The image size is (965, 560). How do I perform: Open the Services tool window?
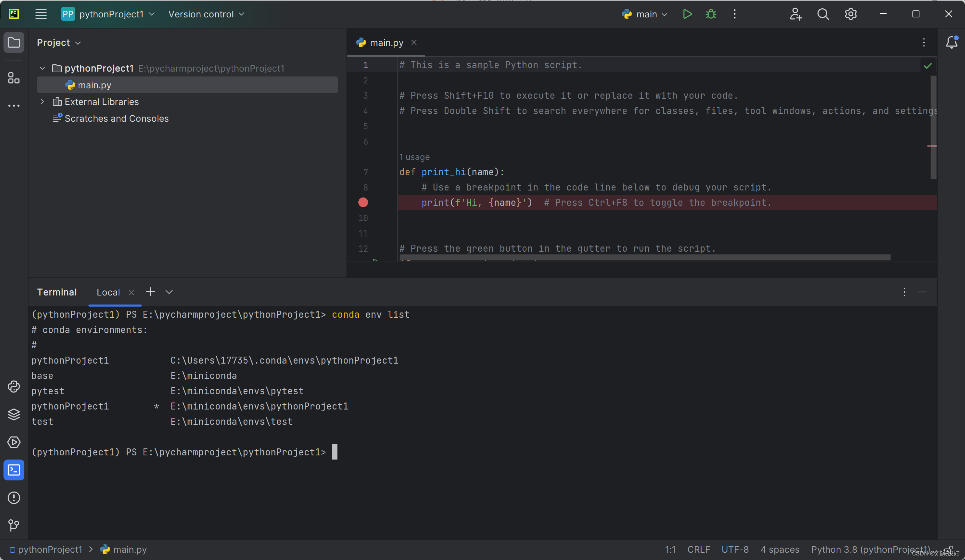pos(14,442)
